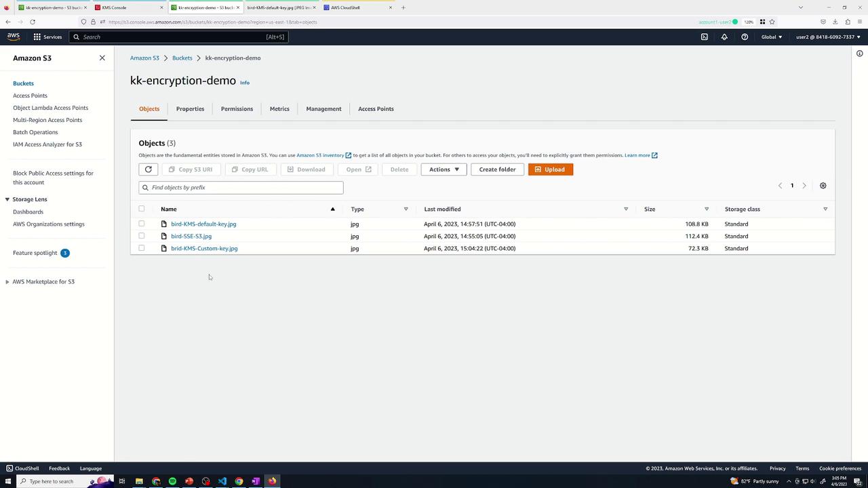Open Windows Task View

(122, 481)
